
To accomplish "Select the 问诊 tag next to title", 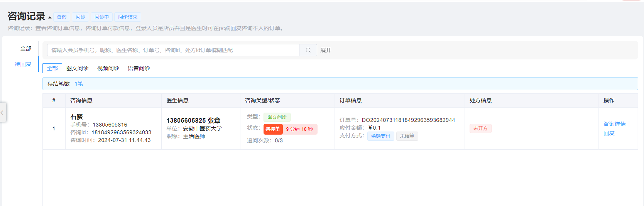I will pos(81,17).
